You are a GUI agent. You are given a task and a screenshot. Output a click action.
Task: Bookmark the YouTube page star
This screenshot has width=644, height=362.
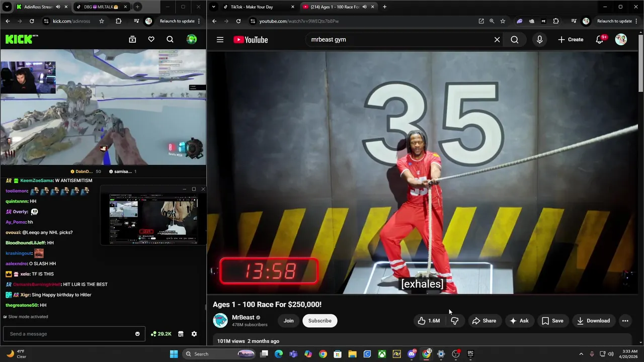[x=503, y=21]
